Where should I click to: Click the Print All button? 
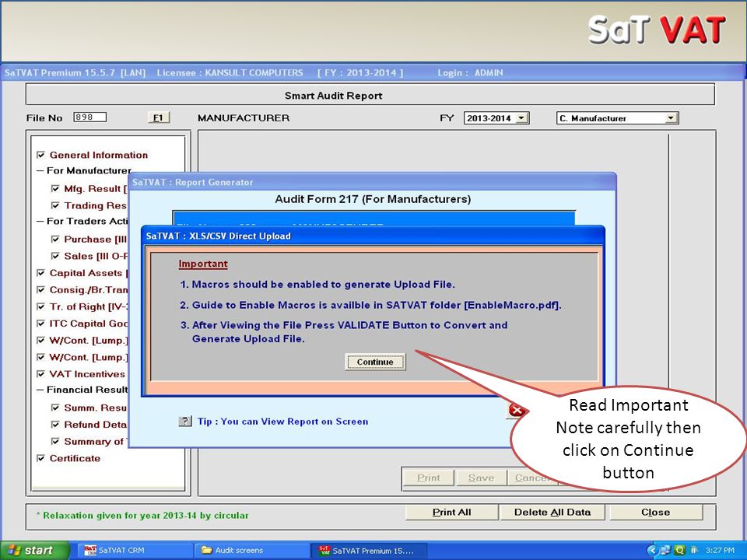pos(451,513)
